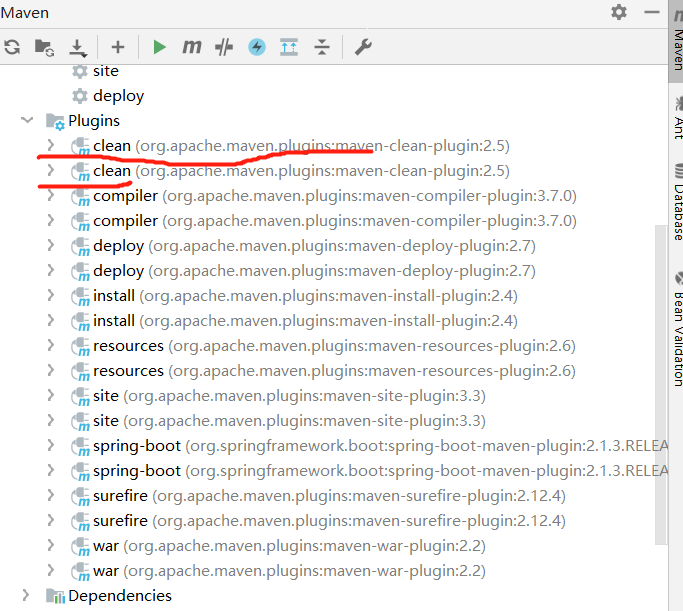
Task: Expand the first war plugin node
Action: (x=51, y=545)
